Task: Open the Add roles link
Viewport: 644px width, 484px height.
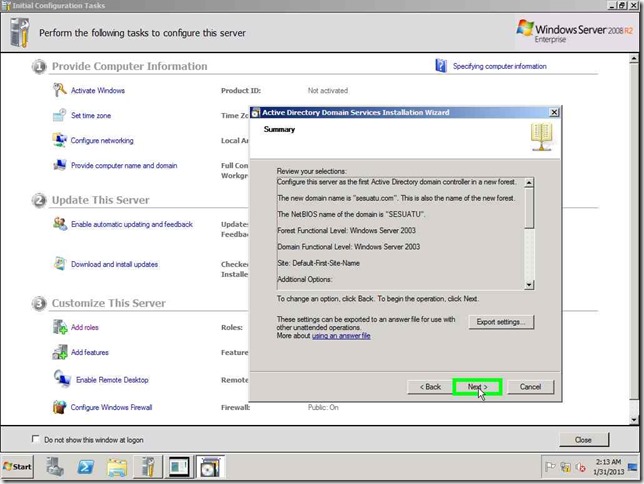Action: pos(85,327)
